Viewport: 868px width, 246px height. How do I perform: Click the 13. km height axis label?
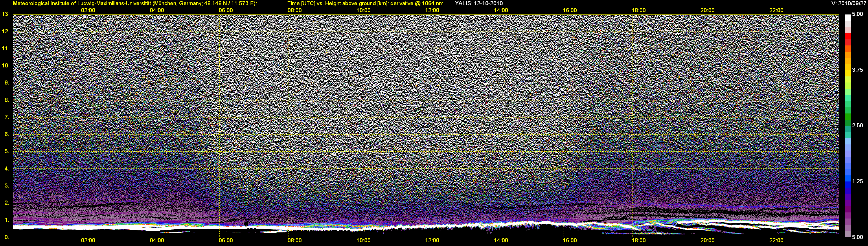coord(6,14)
